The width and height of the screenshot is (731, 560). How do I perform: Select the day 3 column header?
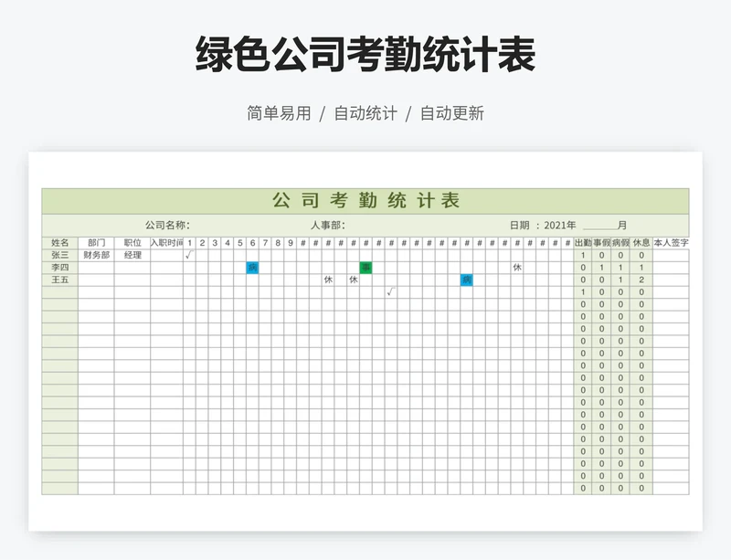(x=215, y=243)
